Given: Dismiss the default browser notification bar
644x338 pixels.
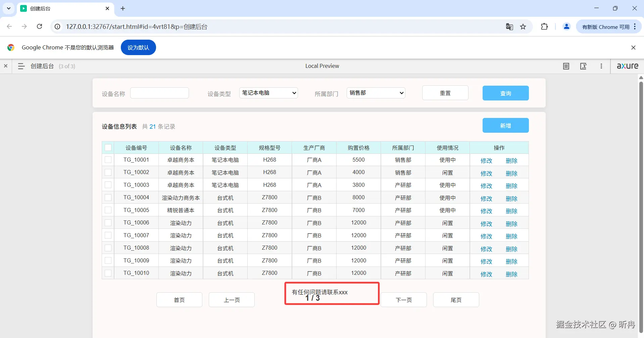Looking at the screenshot, I should (633, 47).
